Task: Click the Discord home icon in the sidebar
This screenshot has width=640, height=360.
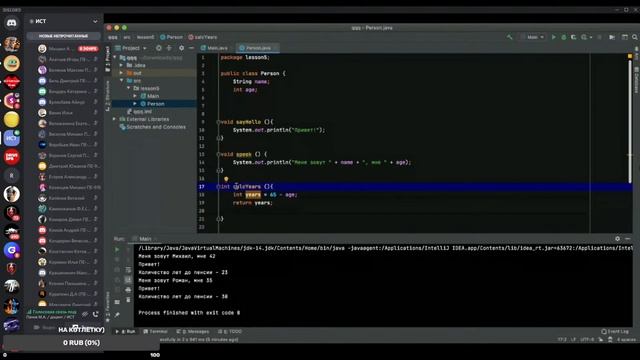Action: (11, 23)
